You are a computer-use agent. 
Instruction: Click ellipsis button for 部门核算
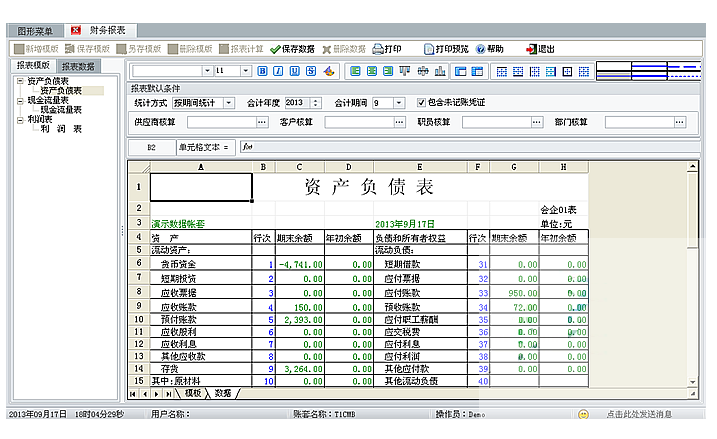pos(680,122)
